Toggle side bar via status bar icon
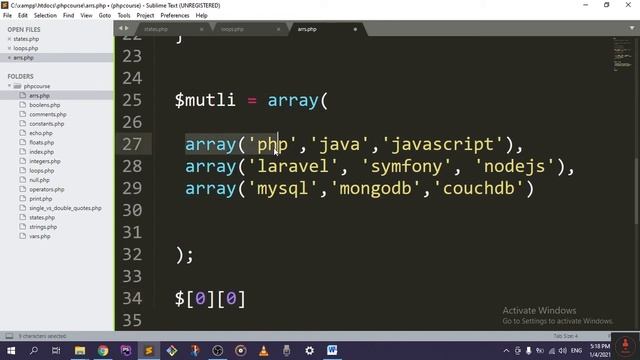The image size is (640, 360). [9, 336]
